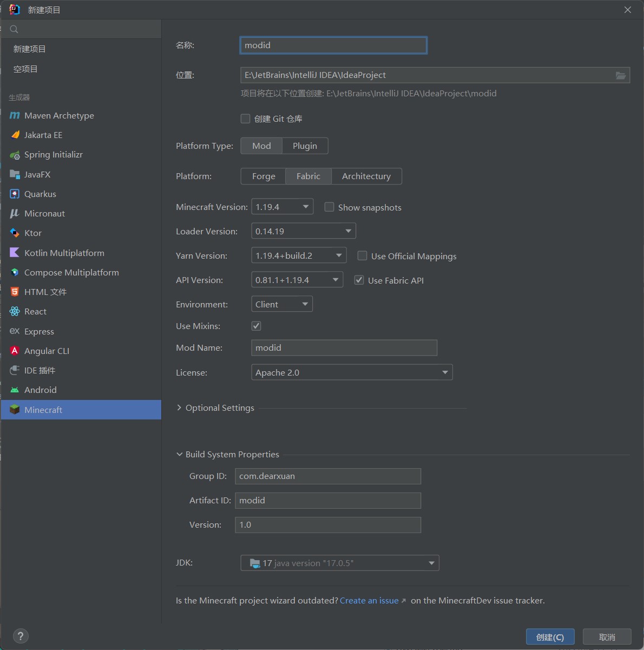This screenshot has height=650, width=644.
Task: Open Minecraft Version 1.19.4 dropdown
Action: (282, 207)
